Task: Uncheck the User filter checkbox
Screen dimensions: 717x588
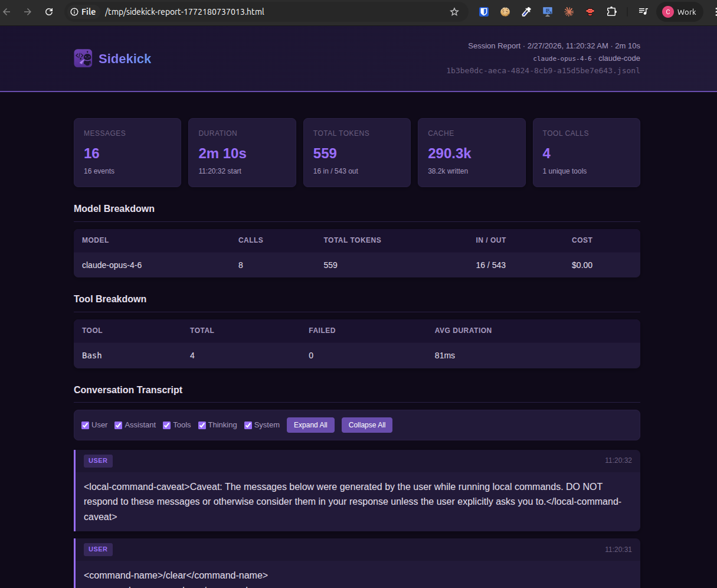Action: coord(85,425)
